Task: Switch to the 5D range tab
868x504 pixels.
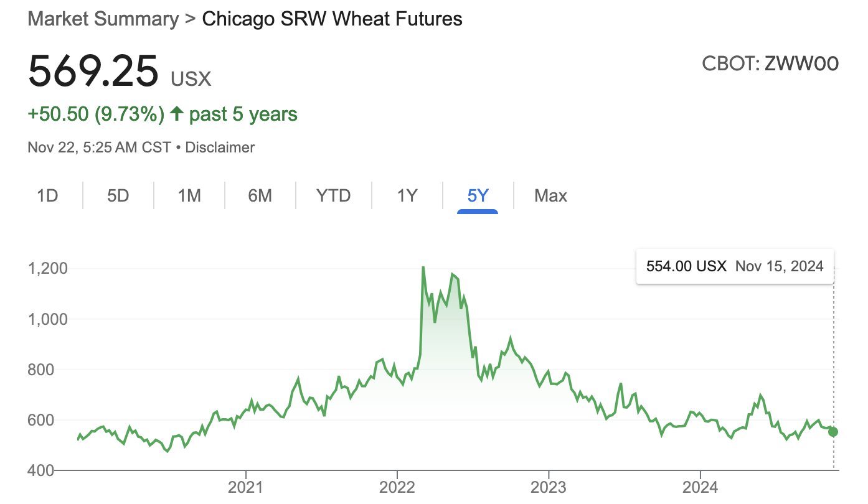Action: [x=118, y=196]
